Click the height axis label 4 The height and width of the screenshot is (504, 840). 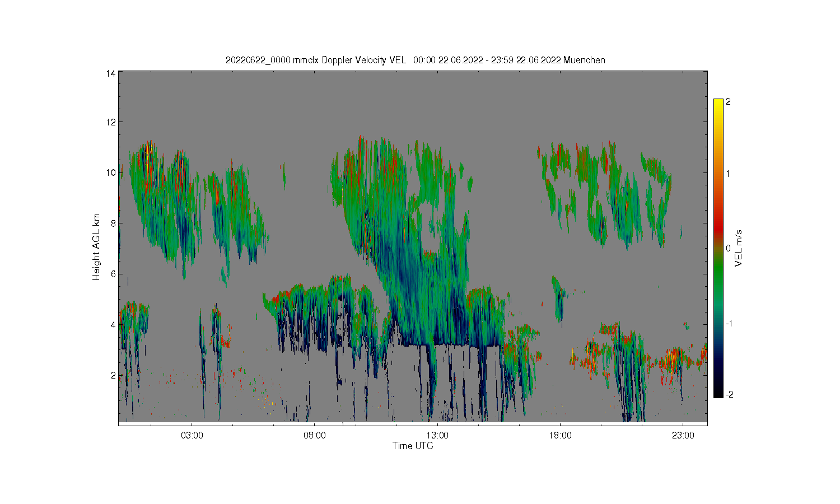pyautogui.click(x=113, y=325)
